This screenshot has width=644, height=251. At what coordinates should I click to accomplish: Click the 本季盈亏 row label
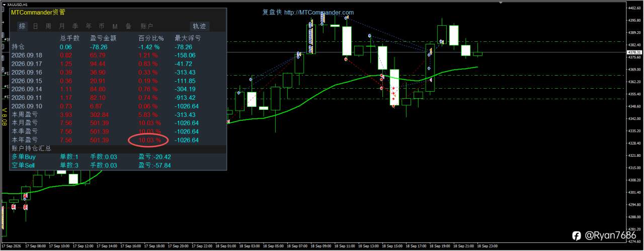24,132
